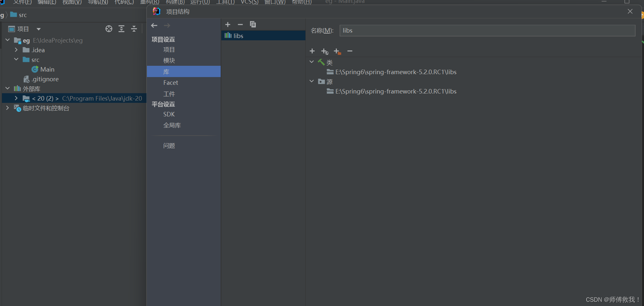Select libs path under 源
Viewport: 644px width, 306px height.
click(x=396, y=91)
